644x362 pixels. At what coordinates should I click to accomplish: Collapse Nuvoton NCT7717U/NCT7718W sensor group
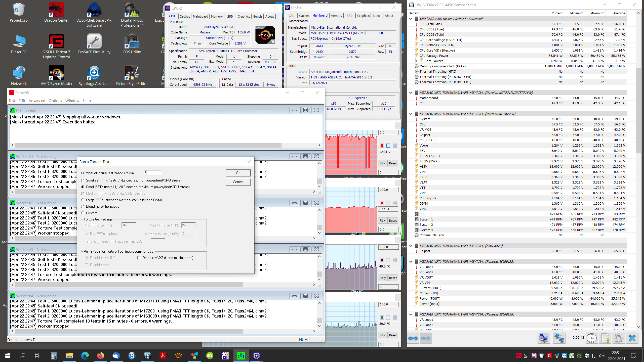coord(411,93)
